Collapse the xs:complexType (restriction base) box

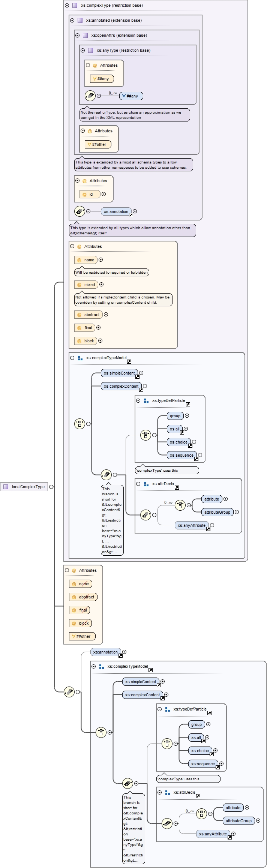[x=67, y=5]
